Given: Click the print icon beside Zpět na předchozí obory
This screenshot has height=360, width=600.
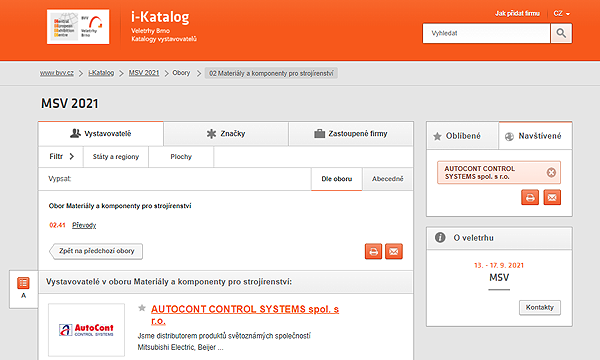Looking at the screenshot, I should pos(373,251).
